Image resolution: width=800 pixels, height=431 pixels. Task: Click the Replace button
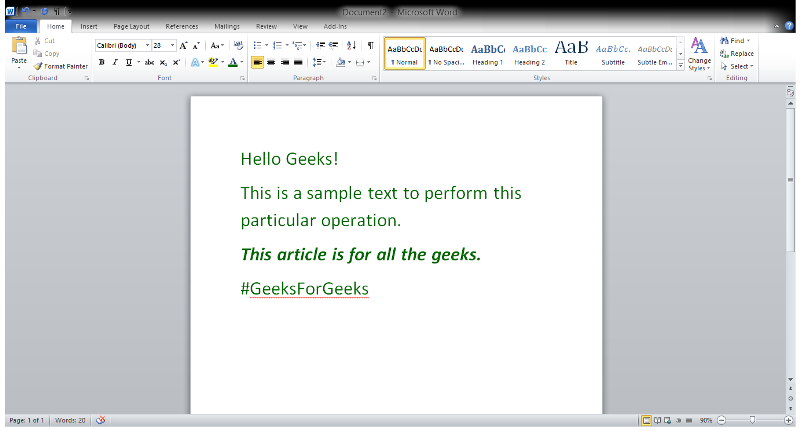[x=737, y=54]
